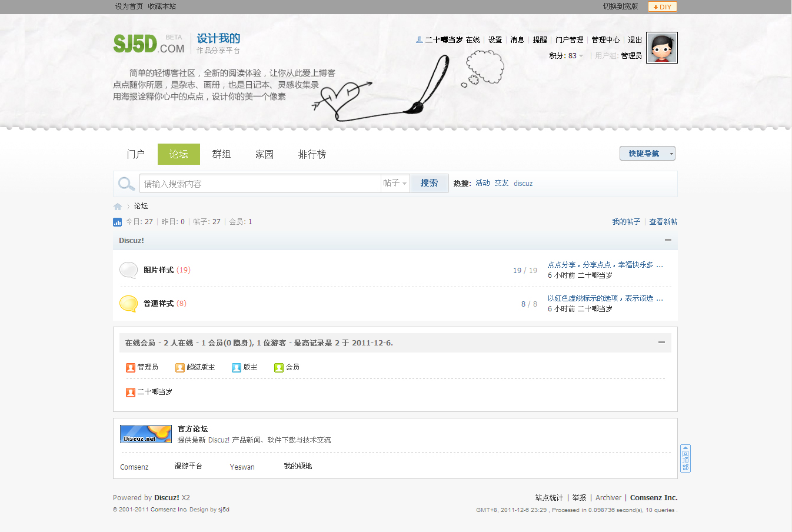Click the 图片样式 forum bubble icon

(128, 270)
